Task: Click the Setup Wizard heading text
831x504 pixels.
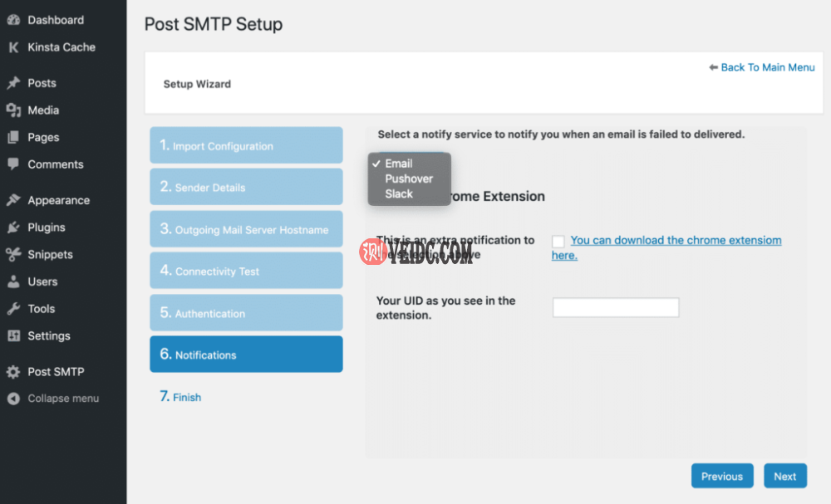Action: (x=197, y=84)
